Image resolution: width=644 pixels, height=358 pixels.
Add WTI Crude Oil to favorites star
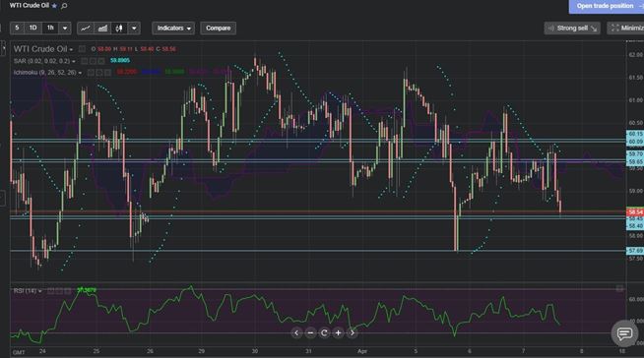click(54, 6)
